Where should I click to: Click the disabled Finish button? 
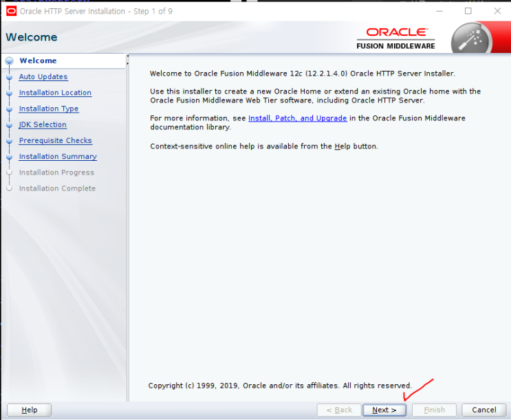click(x=435, y=410)
